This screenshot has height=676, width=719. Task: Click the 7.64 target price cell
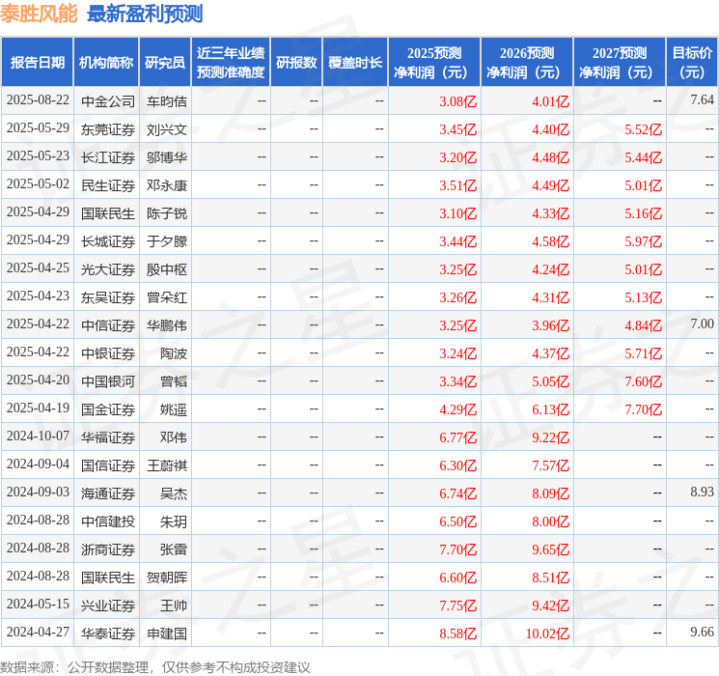(701, 101)
